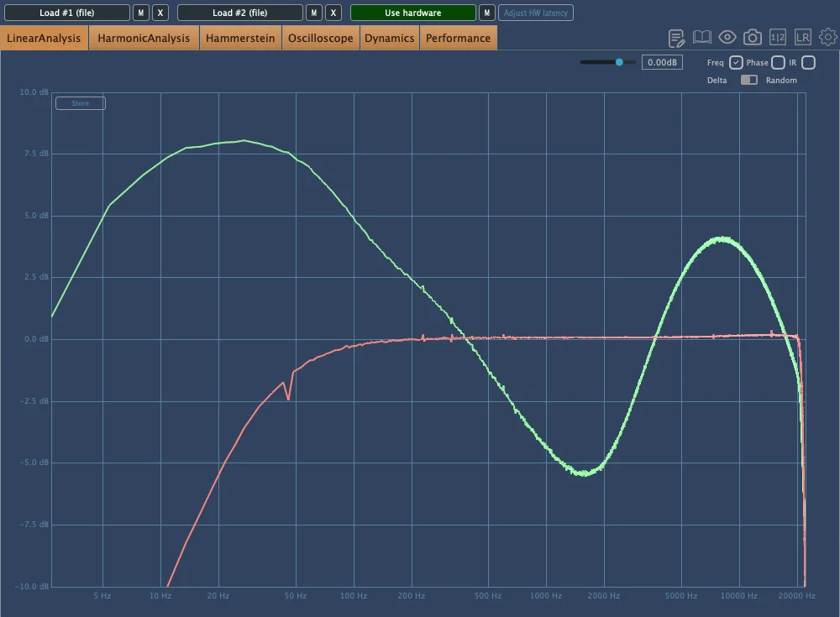Click the M button beside Load #2

click(313, 13)
